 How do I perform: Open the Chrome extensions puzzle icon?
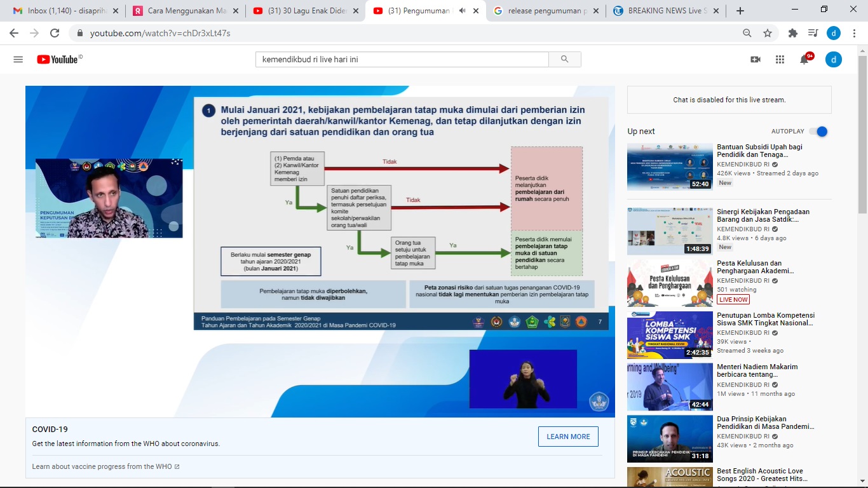(792, 33)
